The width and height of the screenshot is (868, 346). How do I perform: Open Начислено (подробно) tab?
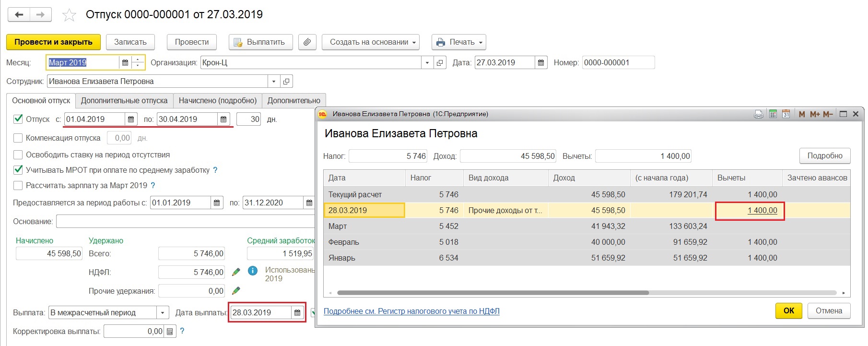pyautogui.click(x=218, y=101)
